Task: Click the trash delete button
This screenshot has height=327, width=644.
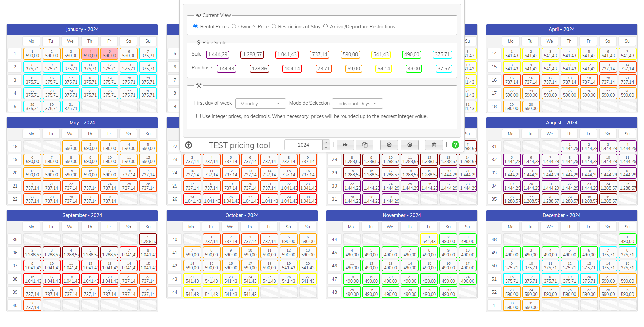Action: pos(434,145)
